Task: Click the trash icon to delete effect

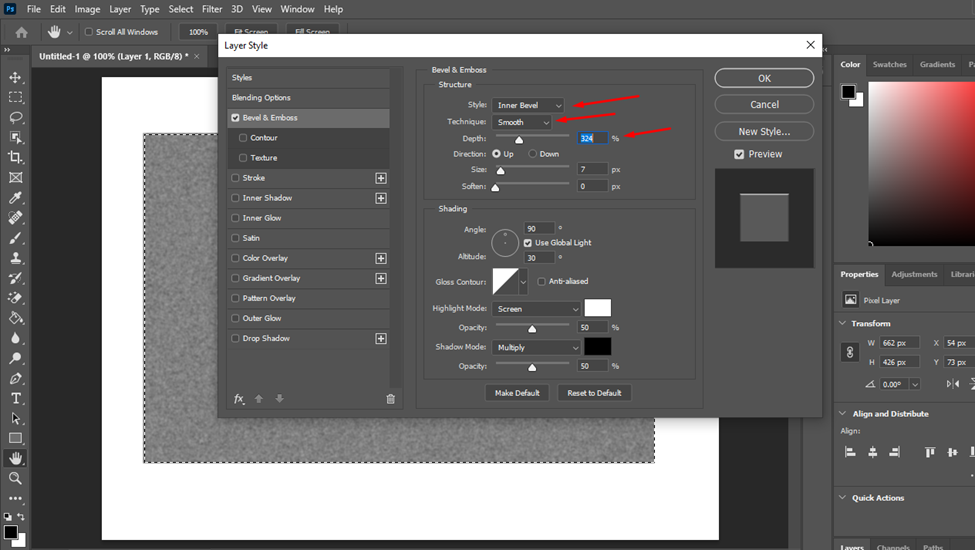Action: 390,399
